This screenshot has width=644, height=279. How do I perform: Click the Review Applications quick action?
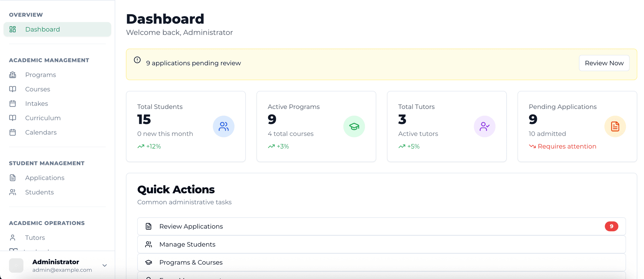(381, 226)
